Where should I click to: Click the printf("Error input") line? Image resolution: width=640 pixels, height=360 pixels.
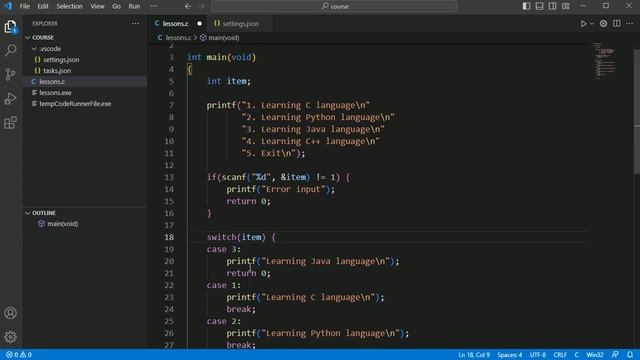tap(280, 189)
